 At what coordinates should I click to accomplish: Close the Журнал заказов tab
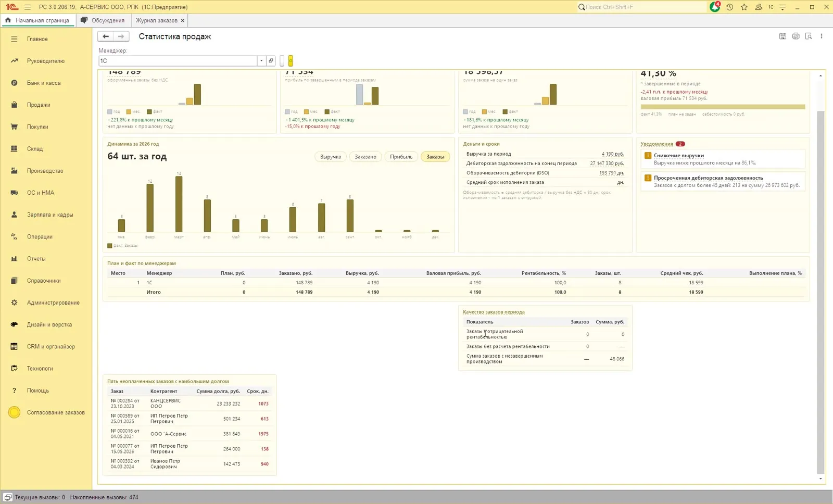[x=183, y=20]
